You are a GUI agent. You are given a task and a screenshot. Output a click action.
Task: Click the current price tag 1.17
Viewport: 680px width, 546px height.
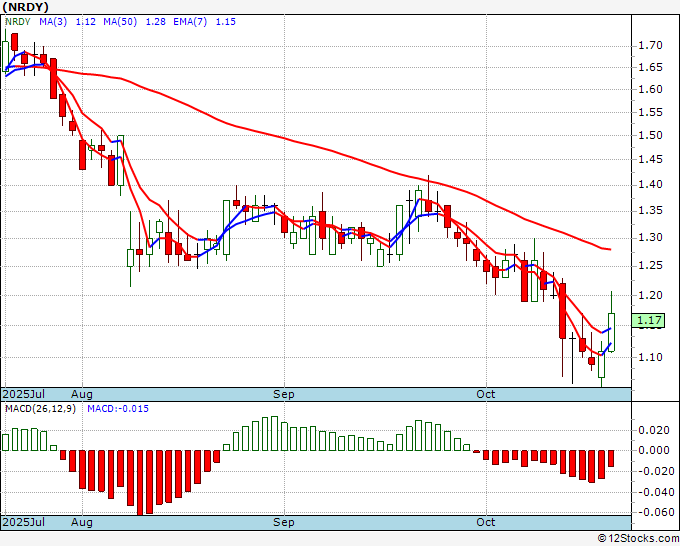pos(648,320)
